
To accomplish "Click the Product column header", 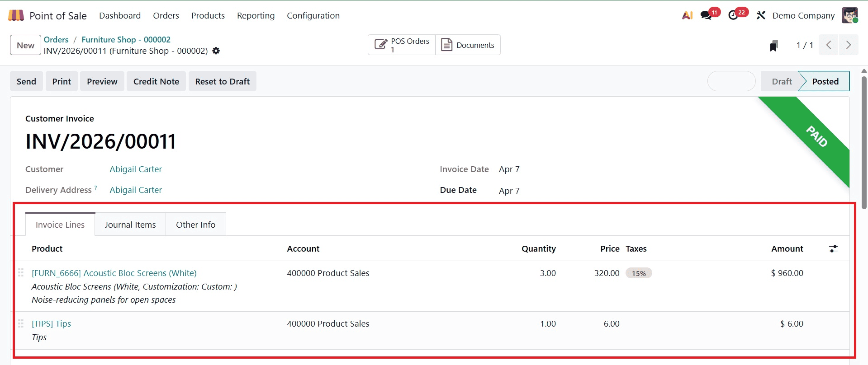I will point(47,248).
